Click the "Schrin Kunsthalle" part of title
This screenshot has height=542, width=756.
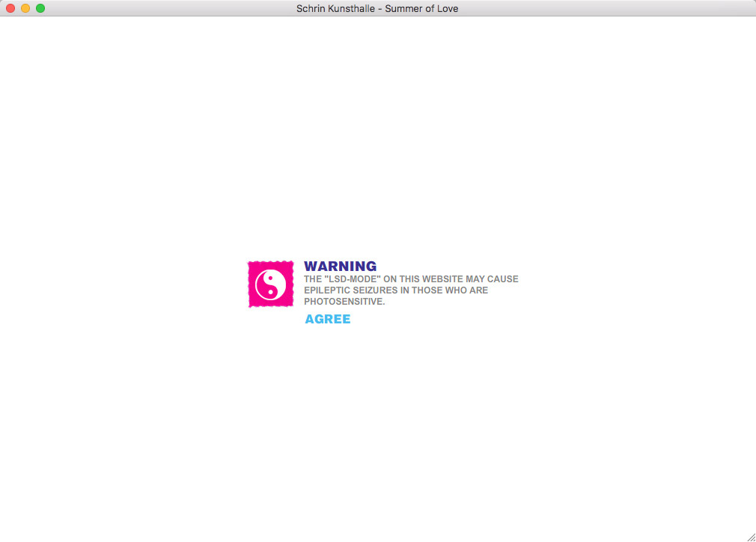pyautogui.click(x=335, y=8)
